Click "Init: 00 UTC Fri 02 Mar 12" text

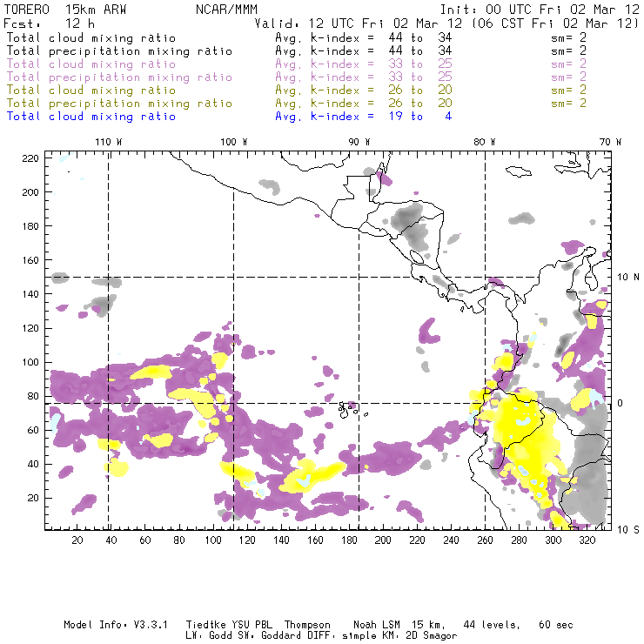540,10
